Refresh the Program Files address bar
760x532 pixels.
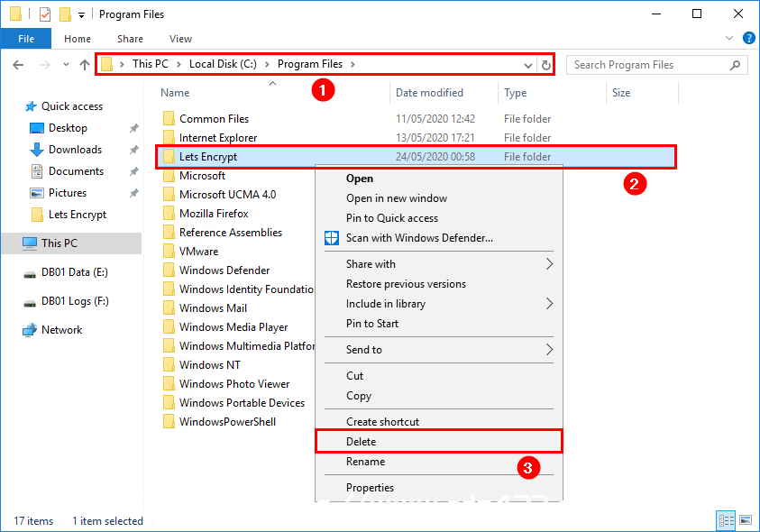545,65
